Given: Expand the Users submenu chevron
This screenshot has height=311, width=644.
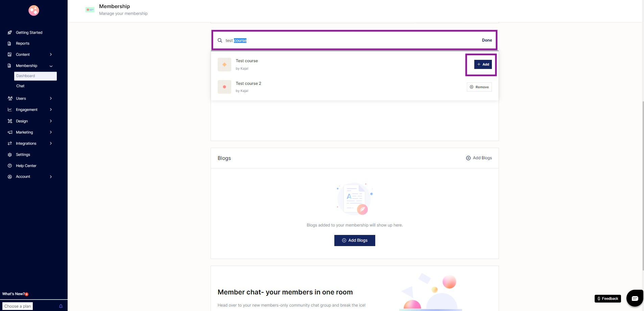Looking at the screenshot, I should [x=51, y=98].
